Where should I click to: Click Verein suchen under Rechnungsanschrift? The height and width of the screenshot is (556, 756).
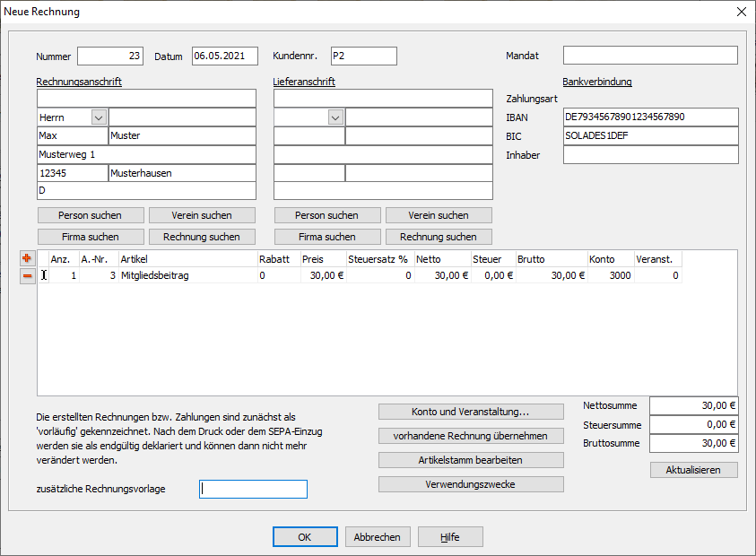[x=202, y=215]
